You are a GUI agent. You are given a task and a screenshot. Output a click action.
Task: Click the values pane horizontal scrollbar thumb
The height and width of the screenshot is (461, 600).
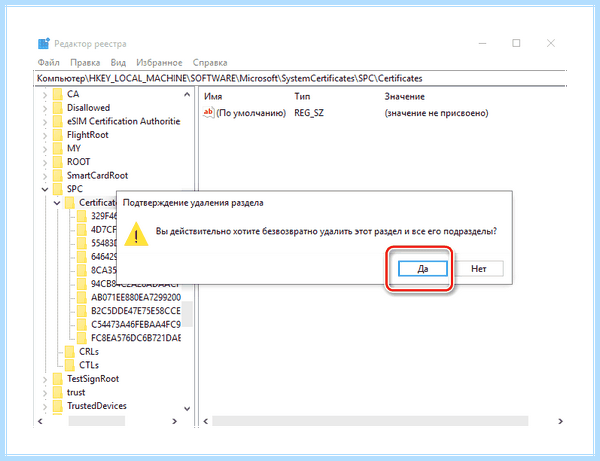370,421
